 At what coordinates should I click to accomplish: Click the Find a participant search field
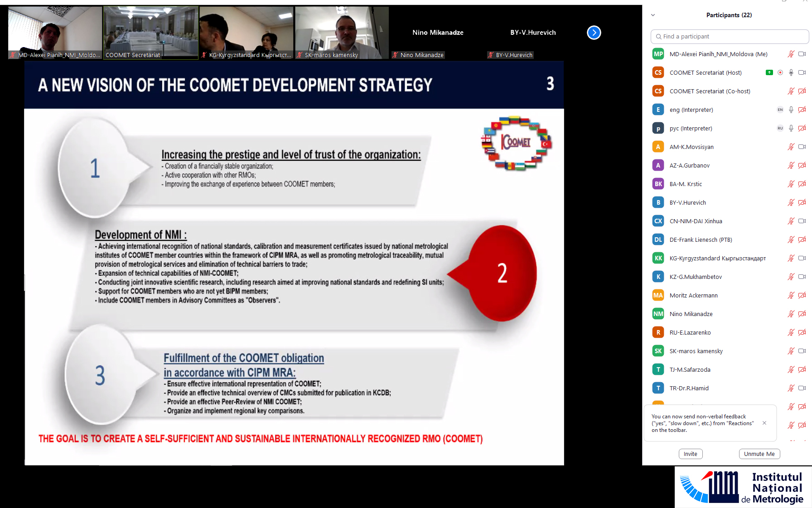[730, 36]
